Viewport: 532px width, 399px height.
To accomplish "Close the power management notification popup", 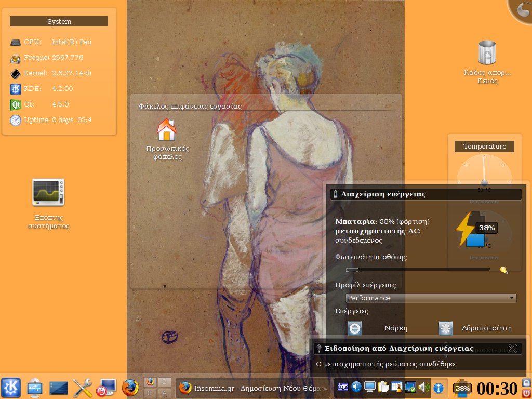I will point(512,349).
